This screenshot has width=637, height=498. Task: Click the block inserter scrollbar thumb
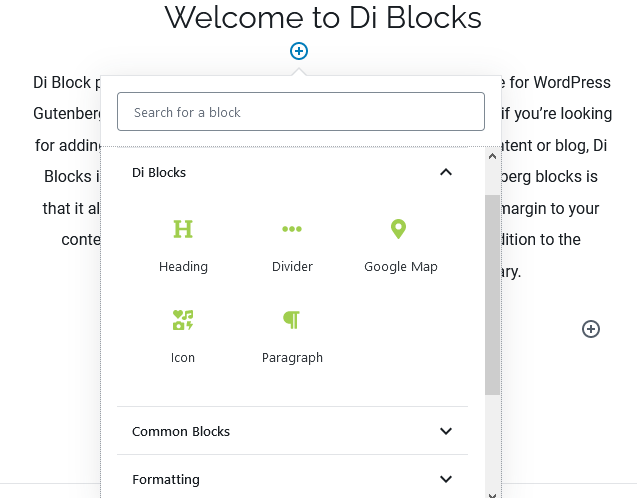[492, 294]
